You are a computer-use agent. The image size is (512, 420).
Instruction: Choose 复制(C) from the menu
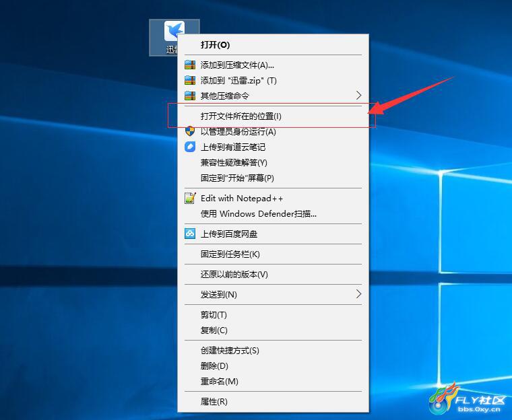point(273,330)
